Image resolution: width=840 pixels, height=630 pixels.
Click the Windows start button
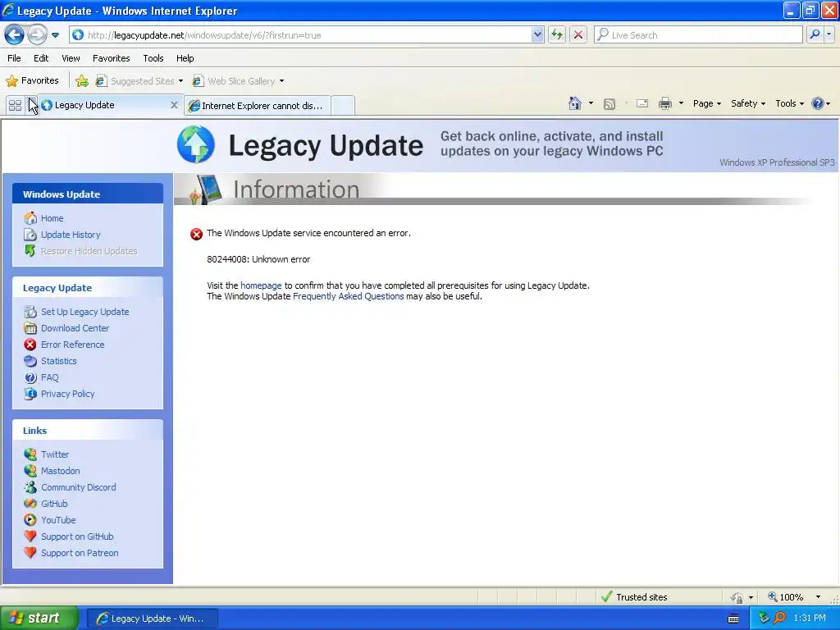(x=39, y=619)
